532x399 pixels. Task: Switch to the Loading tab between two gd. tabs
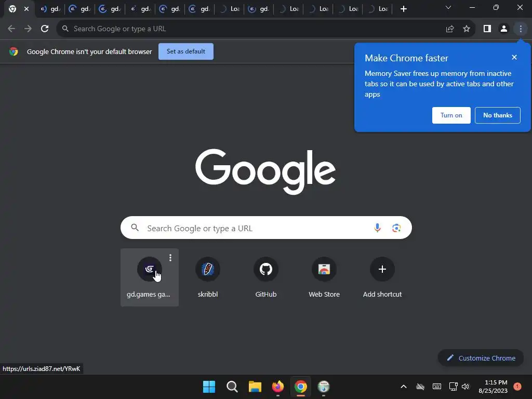(229, 9)
